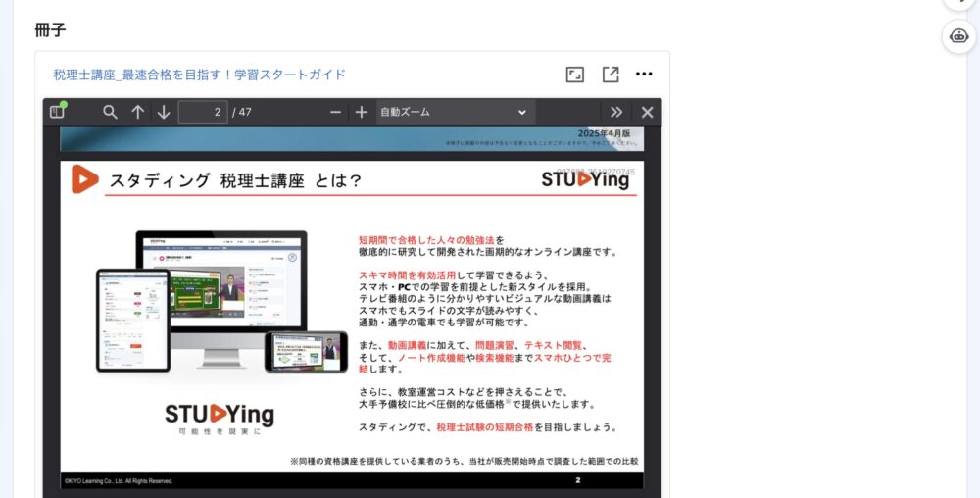Zoom out with the minus button

(335, 112)
